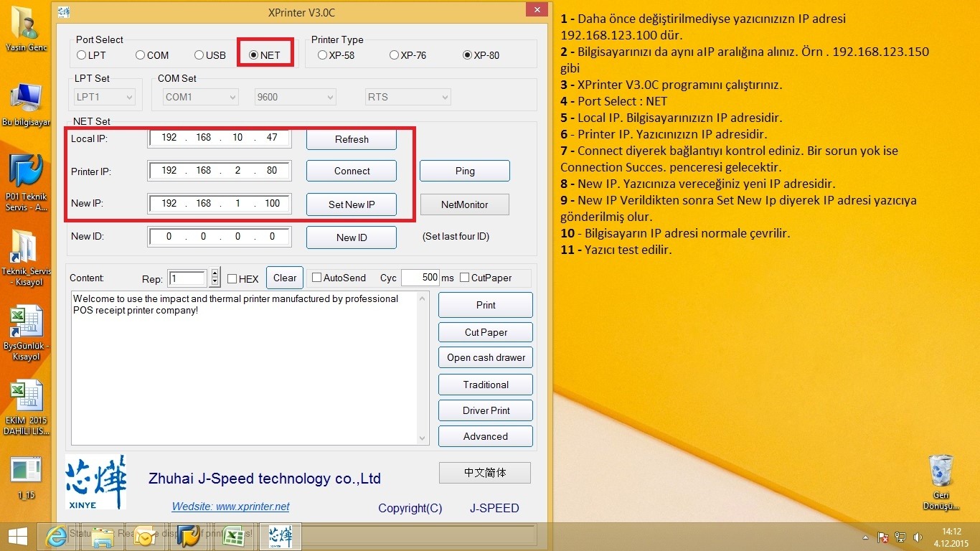
Task: Click inside the Content text area
Action: (x=243, y=367)
